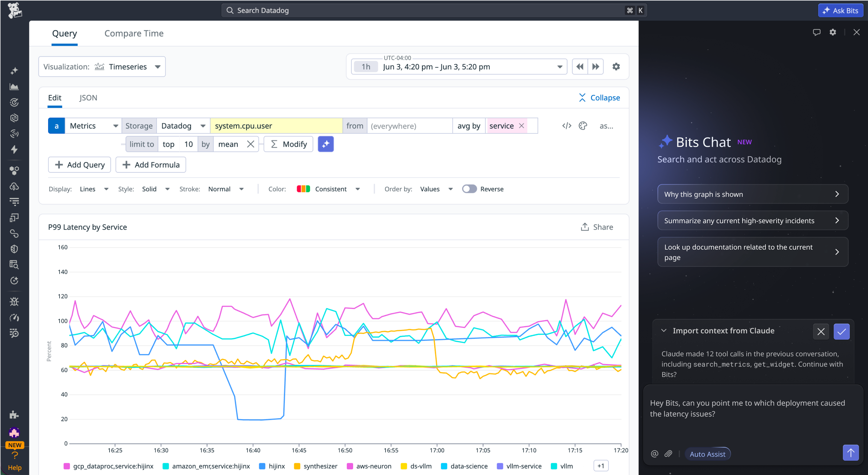
Task: Click the blue sparkle AI query button
Action: click(325, 144)
